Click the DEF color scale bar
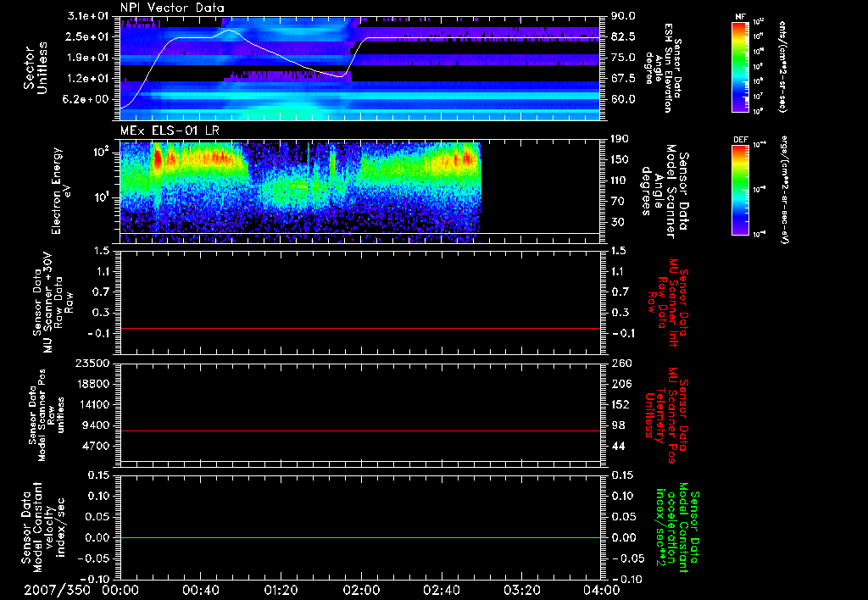The width and height of the screenshot is (868, 600). (740, 190)
